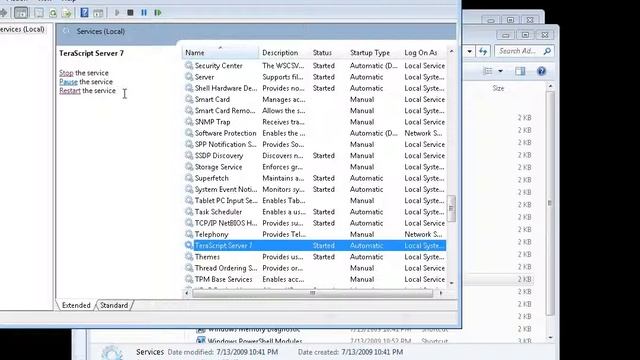This screenshot has width=640, height=360.
Task: Open the Properties toolbar icon
Action: 39,13
